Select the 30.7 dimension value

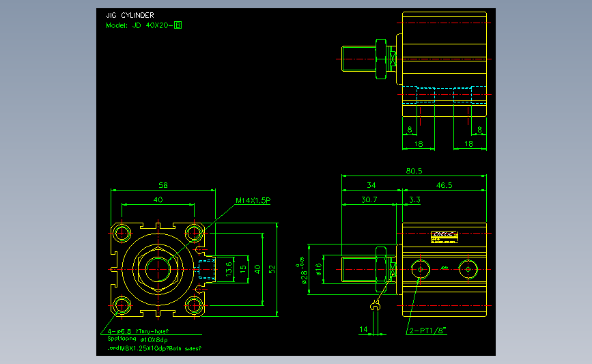pos(369,199)
